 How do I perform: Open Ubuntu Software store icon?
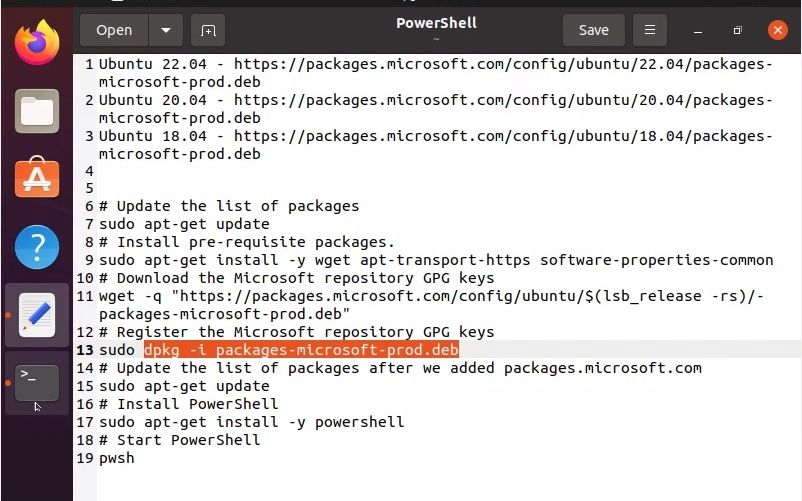pyautogui.click(x=37, y=178)
